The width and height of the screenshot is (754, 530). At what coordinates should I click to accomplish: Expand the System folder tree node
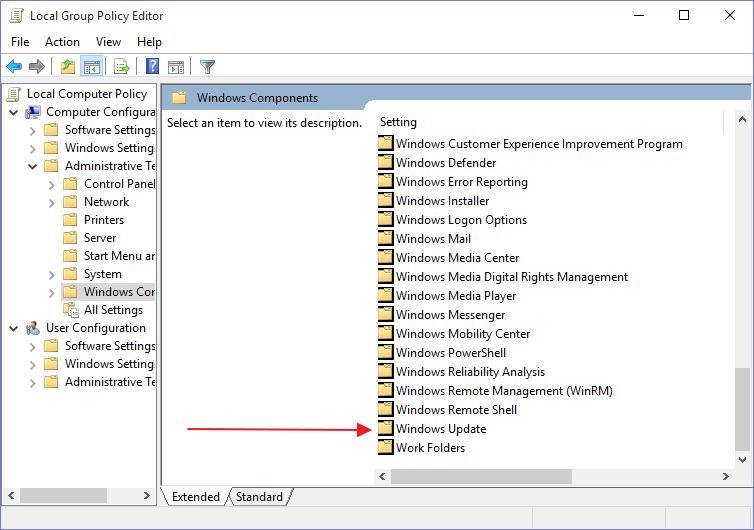coord(52,274)
